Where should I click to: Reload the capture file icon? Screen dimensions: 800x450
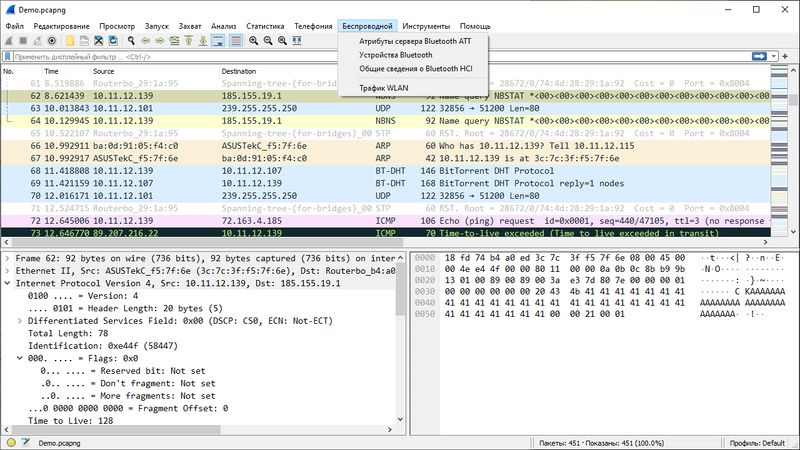(x=113, y=41)
